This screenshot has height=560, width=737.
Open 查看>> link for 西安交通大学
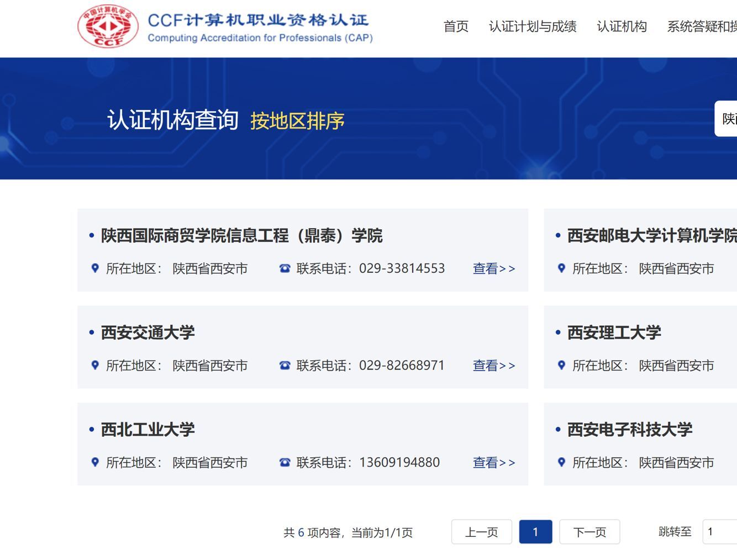494,366
